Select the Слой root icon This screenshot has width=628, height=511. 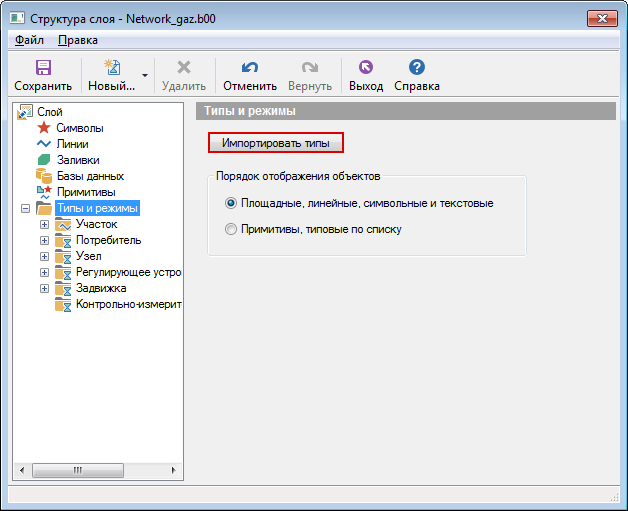25,112
